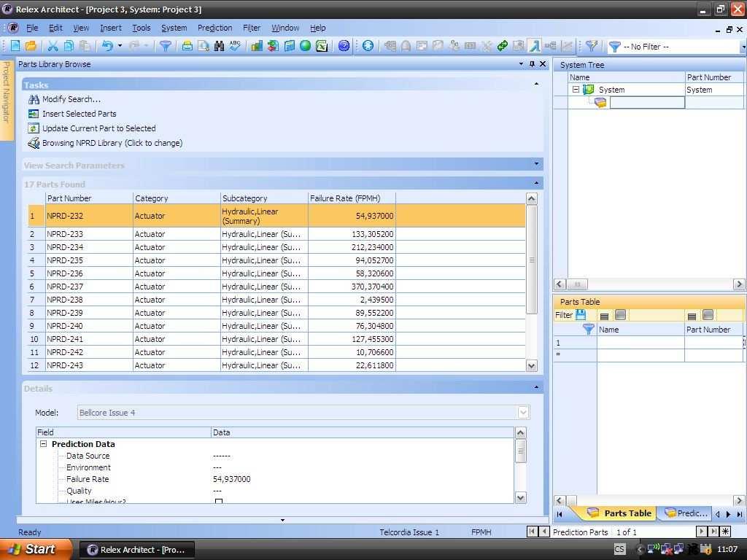Pin the Parts Library Browse panel
This screenshot has height=560, width=747.
[532, 64]
